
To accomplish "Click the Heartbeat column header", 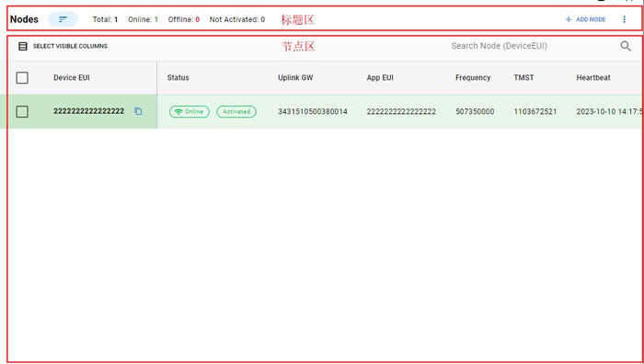I will [x=593, y=77].
